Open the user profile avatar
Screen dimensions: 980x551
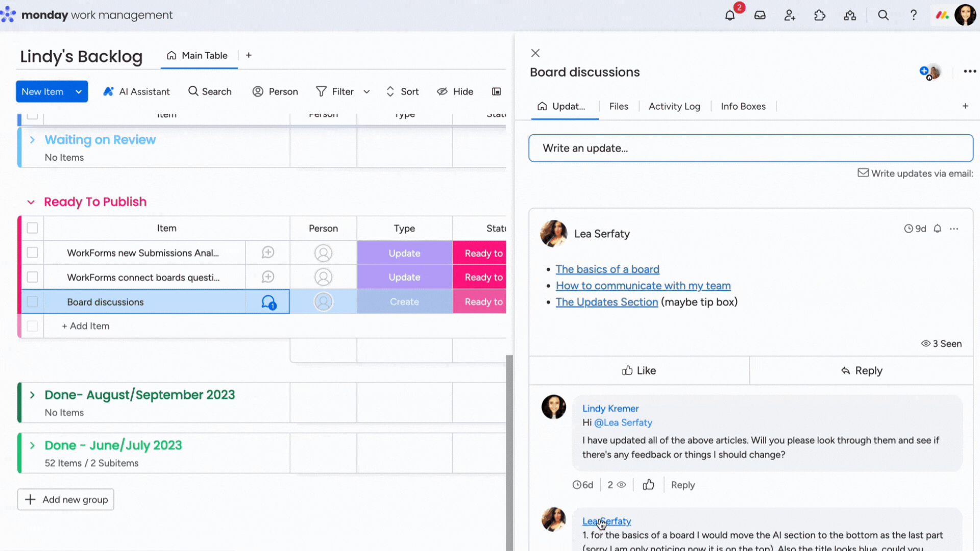coord(965,15)
